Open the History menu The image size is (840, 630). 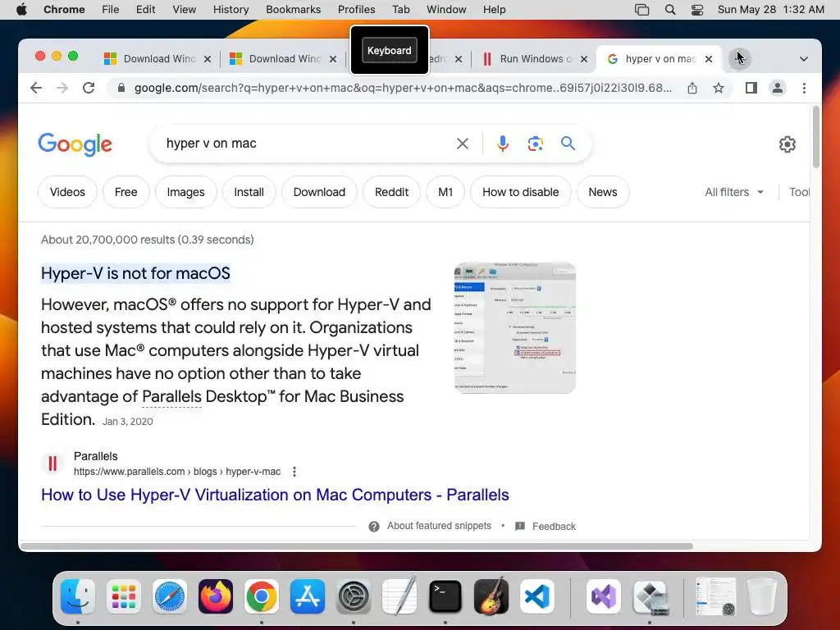coord(231,10)
